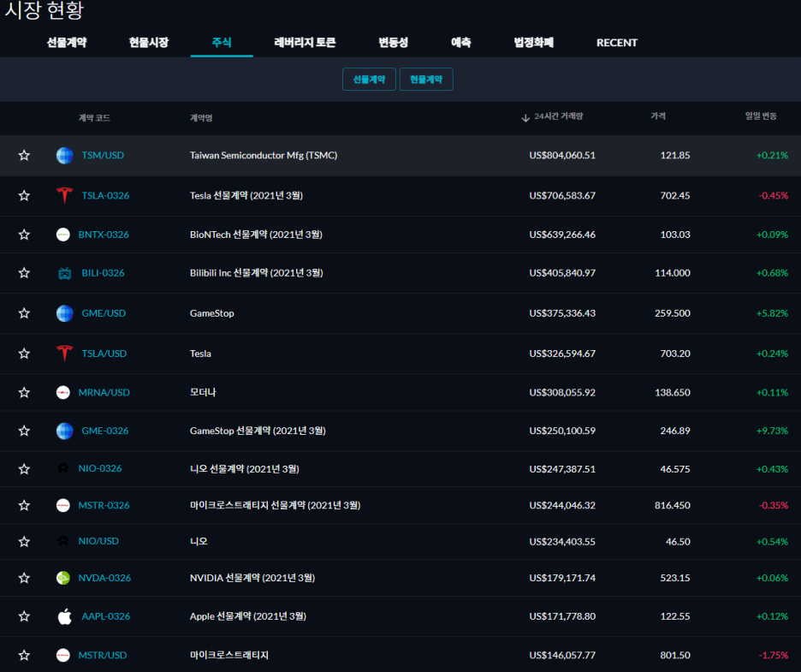Click the NVIDIA logo icon
The height and width of the screenshot is (672, 801).
click(x=62, y=578)
